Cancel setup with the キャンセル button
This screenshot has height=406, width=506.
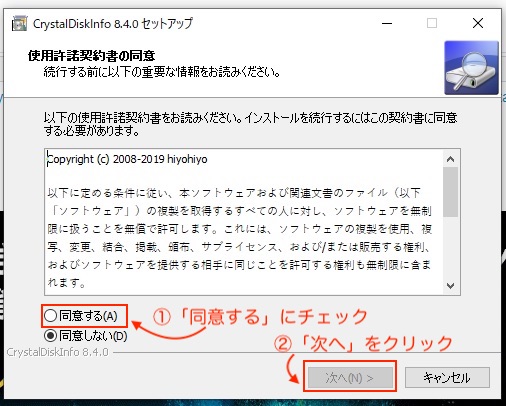[447, 378]
